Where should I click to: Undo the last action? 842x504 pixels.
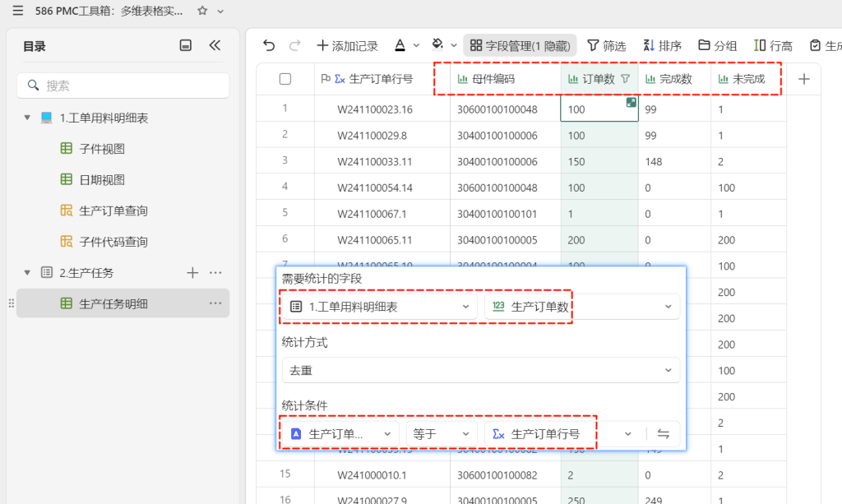point(269,45)
